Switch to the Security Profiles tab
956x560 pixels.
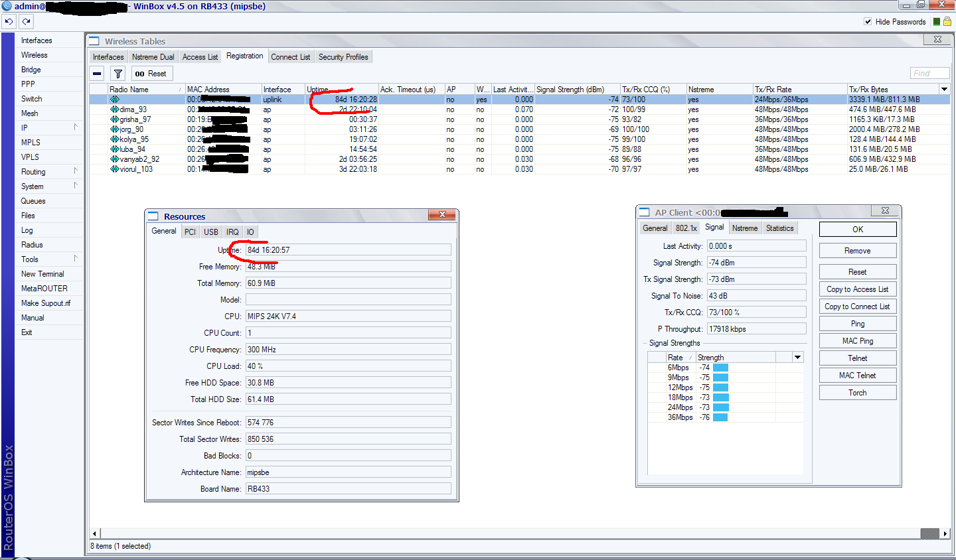pyautogui.click(x=343, y=57)
